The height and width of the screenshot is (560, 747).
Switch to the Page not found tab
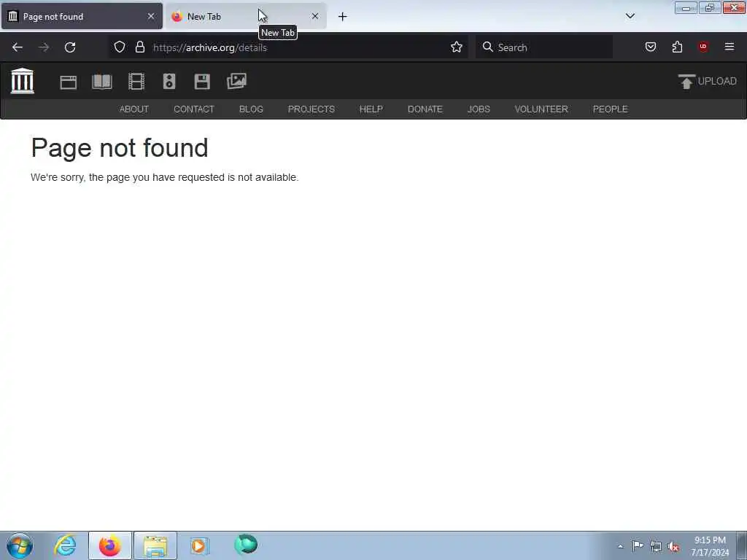82,16
